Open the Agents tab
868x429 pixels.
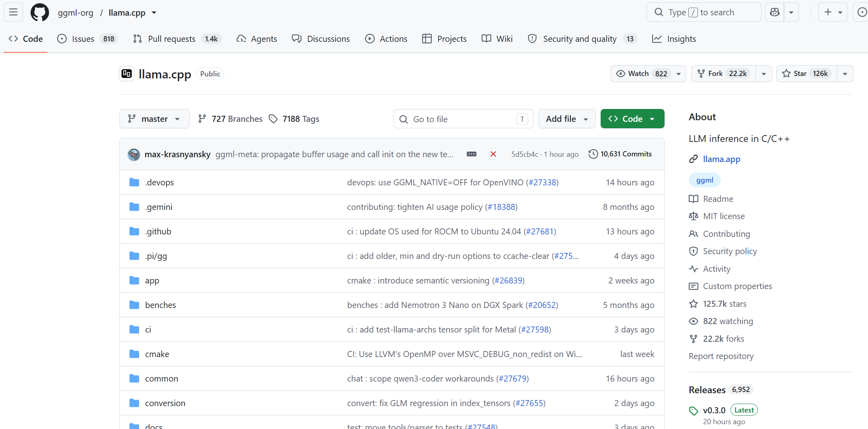pos(257,39)
